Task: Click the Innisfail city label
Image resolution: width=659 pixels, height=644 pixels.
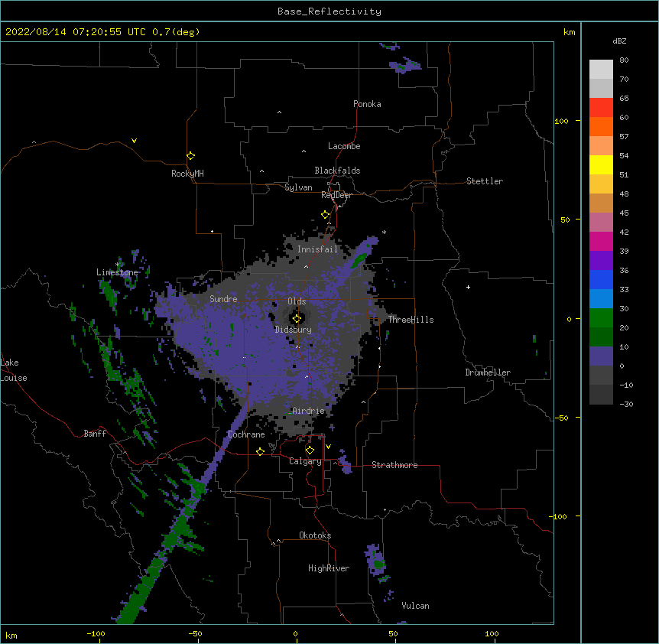Action: pyautogui.click(x=317, y=249)
